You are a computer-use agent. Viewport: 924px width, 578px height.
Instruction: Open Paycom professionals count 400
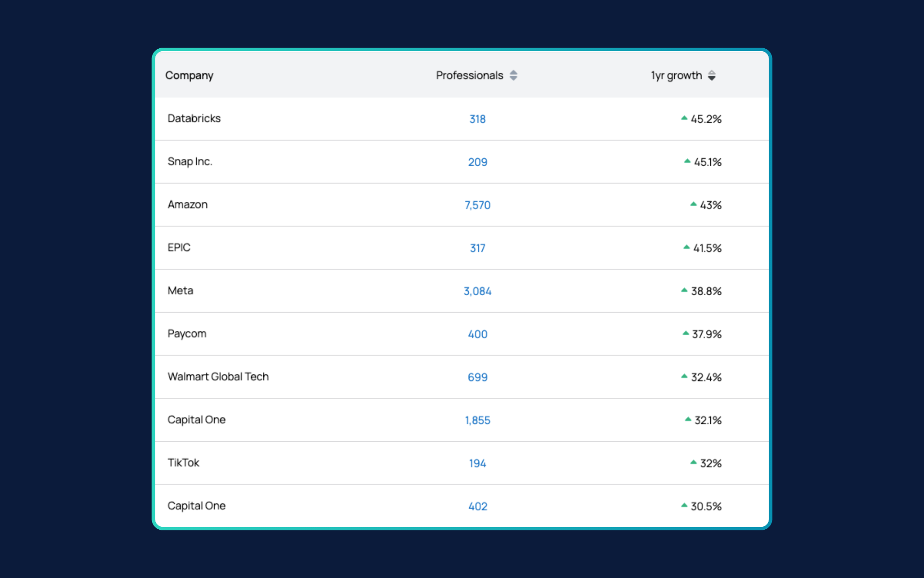pyautogui.click(x=477, y=334)
